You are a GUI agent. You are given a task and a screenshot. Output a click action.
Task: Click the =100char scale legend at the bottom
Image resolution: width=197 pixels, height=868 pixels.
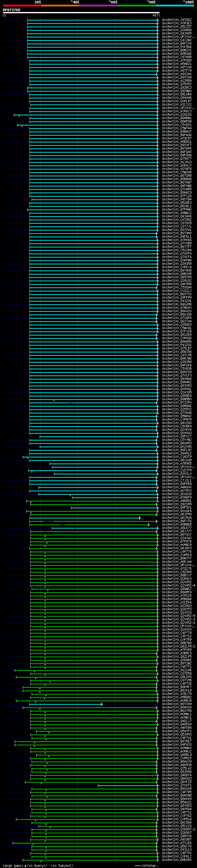147,865
